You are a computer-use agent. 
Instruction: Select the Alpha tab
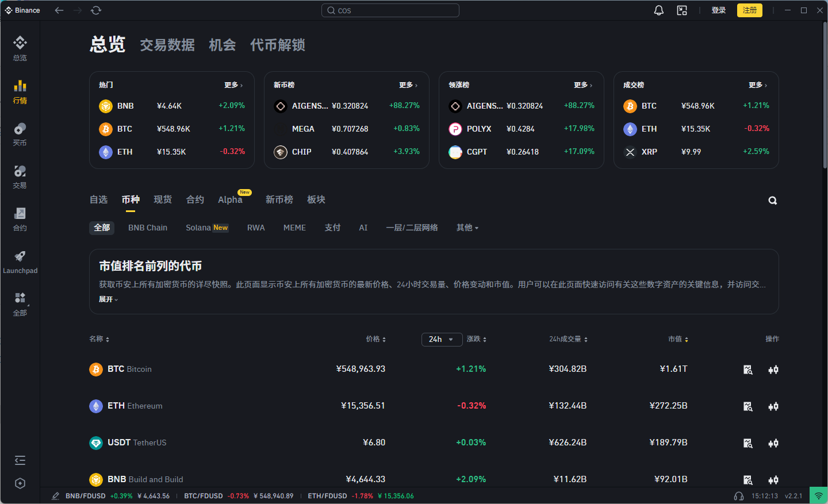[231, 199]
